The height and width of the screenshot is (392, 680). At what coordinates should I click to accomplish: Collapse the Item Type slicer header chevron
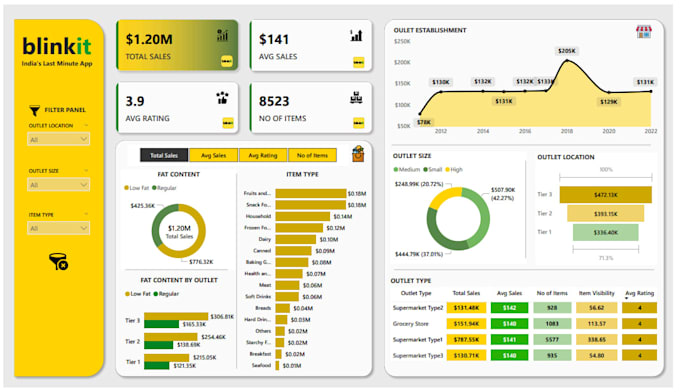86,214
